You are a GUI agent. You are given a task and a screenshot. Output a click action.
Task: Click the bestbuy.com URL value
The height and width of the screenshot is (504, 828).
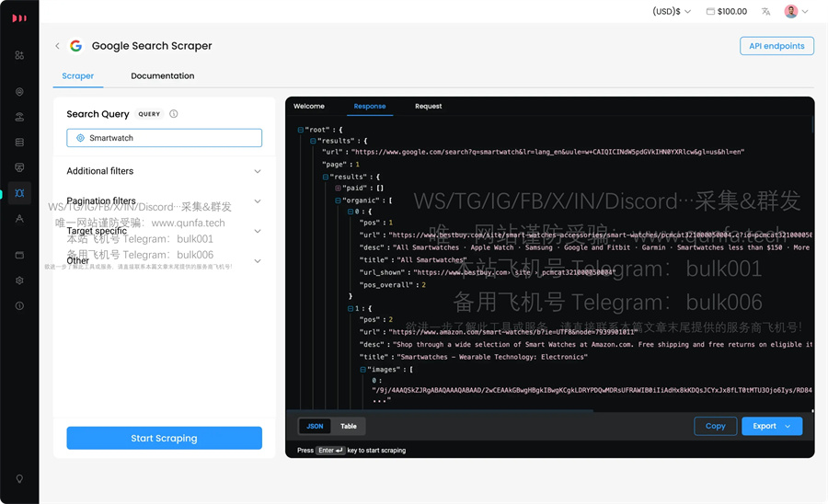point(601,235)
